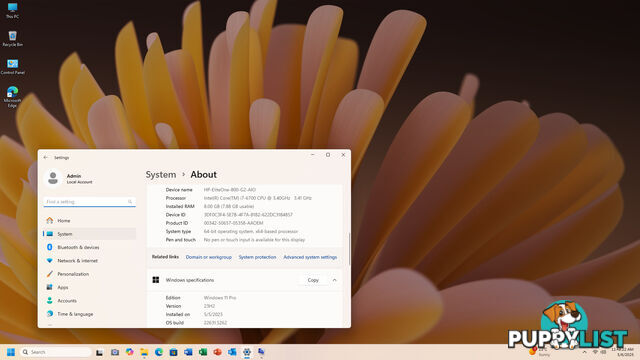Select the Microsoft Edge desktop shortcut
This screenshot has height=360, width=640.
(x=12, y=97)
